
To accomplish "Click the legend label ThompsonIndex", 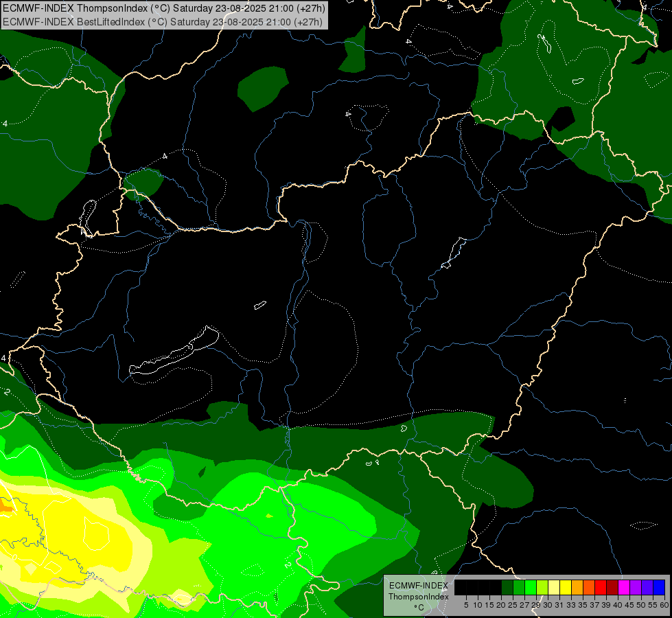I will 419,597.
